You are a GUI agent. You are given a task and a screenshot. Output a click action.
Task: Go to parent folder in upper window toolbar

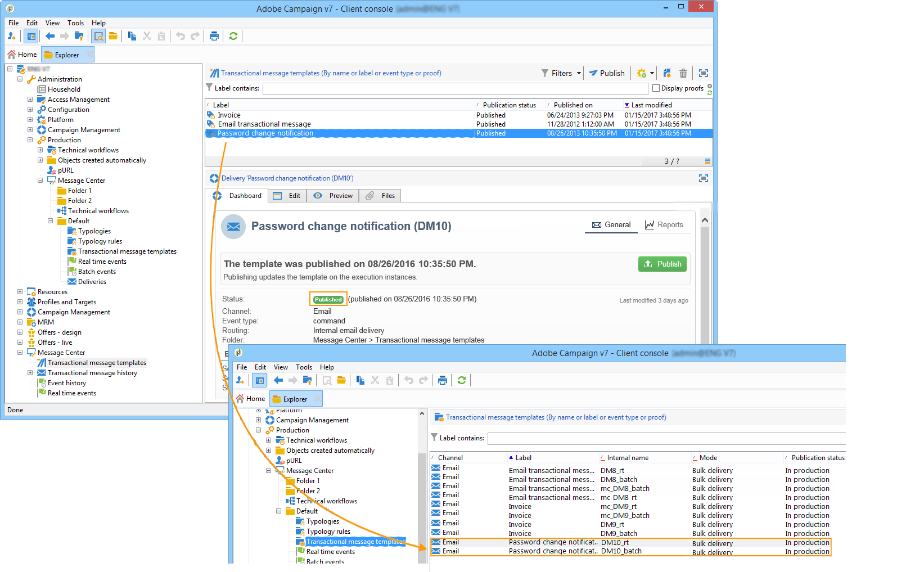click(79, 36)
